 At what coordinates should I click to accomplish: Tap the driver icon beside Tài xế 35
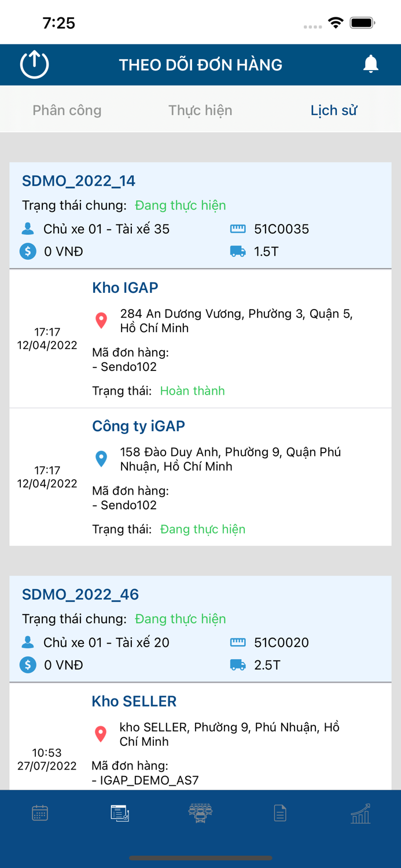(x=27, y=229)
